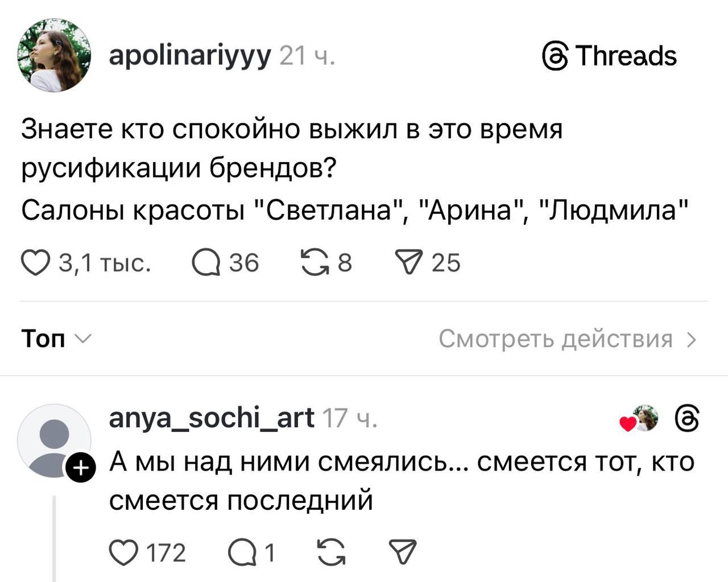Open the Топ sorting dropdown
The height and width of the screenshot is (582, 728).
[x=55, y=339]
